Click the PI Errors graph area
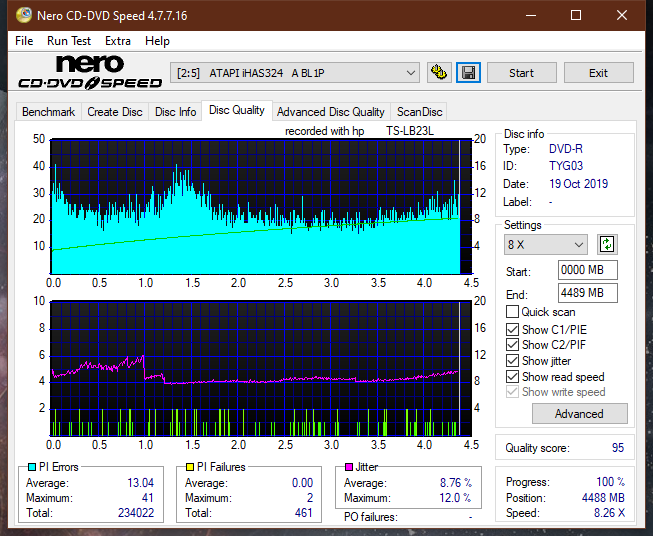The image size is (653, 536). click(x=261, y=207)
